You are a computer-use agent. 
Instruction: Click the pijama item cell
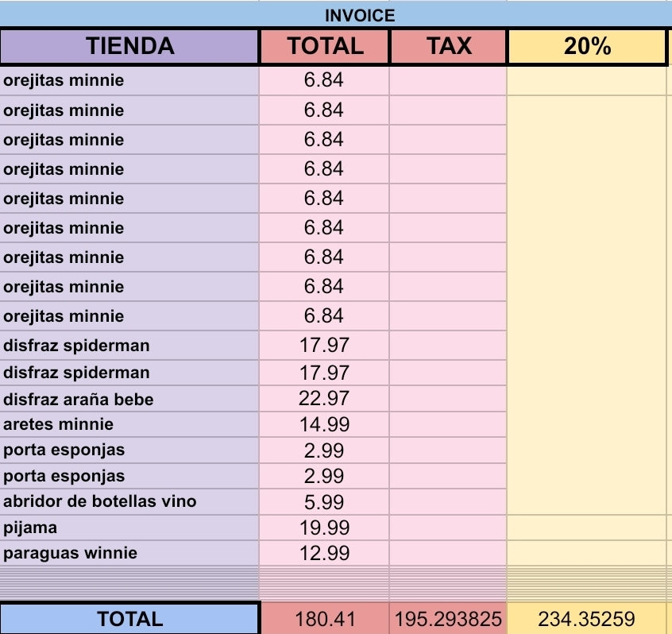pos(130,528)
